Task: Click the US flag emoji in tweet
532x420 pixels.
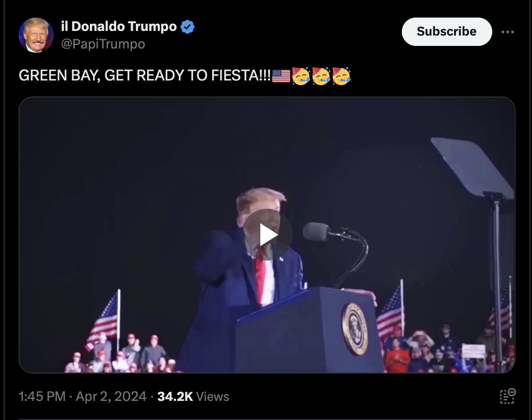Action: 281,76
